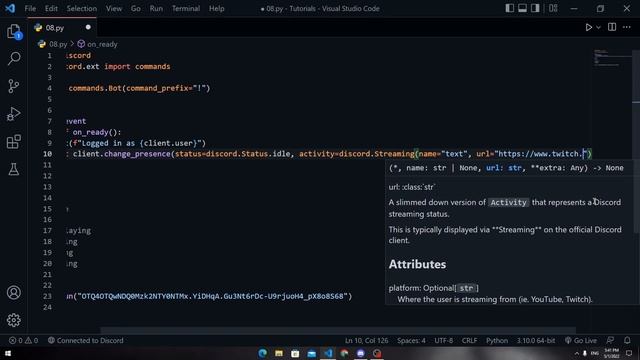The image size is (640, 360).
Task: Select interpreter 3.10.0 64-bit
Action: [x=536, y=340]
